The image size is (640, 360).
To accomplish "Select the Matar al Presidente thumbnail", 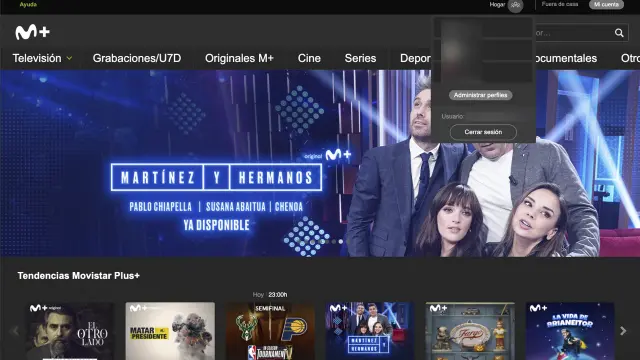I will pos(170,331).
